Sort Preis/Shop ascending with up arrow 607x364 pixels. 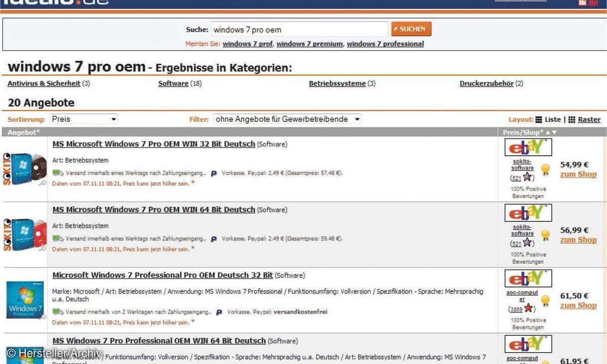pyautogui.click(x=547, y=132)
